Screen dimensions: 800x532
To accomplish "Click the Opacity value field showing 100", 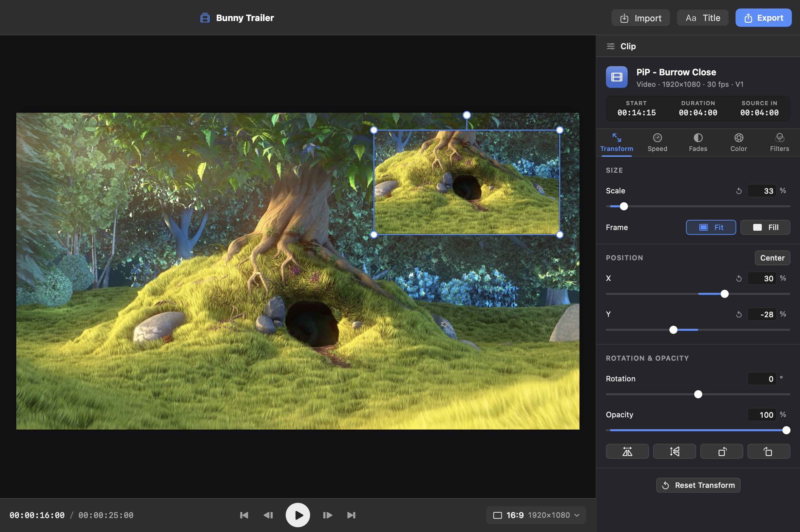I will [762, 415].
